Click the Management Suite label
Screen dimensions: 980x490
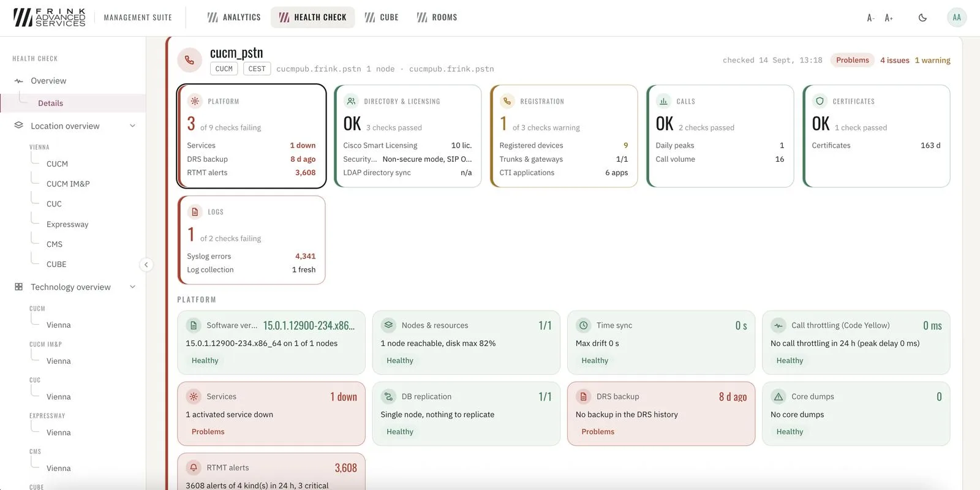tap(138, 18)
